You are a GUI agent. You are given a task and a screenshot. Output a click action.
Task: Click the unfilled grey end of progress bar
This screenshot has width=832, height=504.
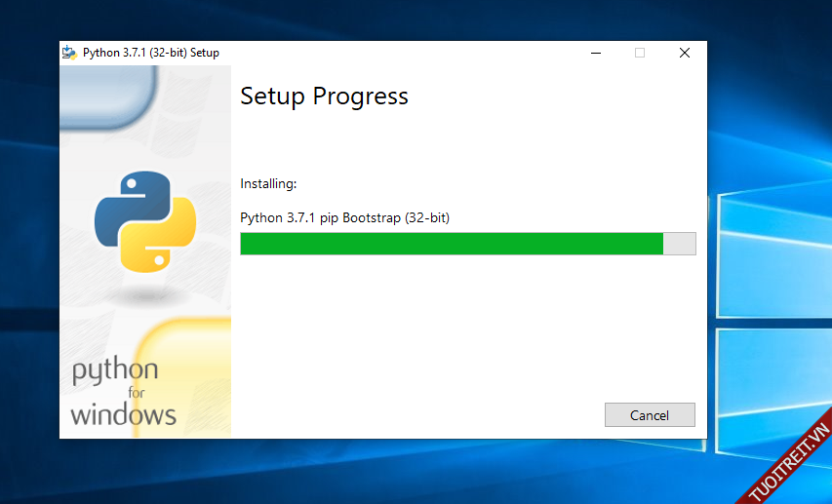pyautogui.click(x=680, y=244)
